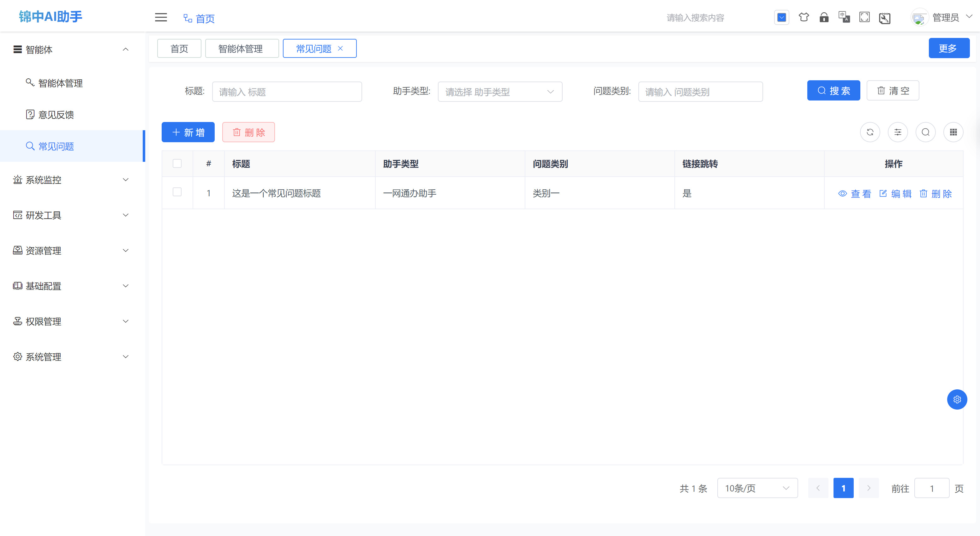Toggle the blue top-bar checkbox
This screenshot has height=536, width=980.
(x=781, y=17)
